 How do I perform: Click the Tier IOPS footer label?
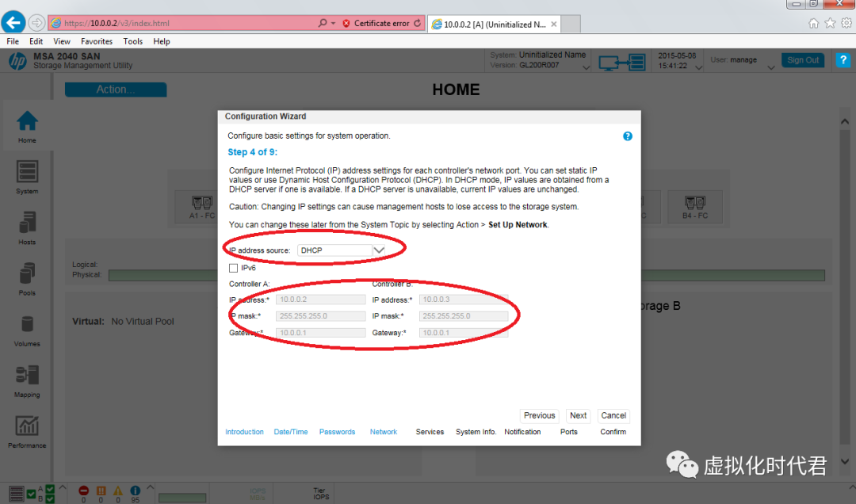pyautogui.click(x=321, y=494)
